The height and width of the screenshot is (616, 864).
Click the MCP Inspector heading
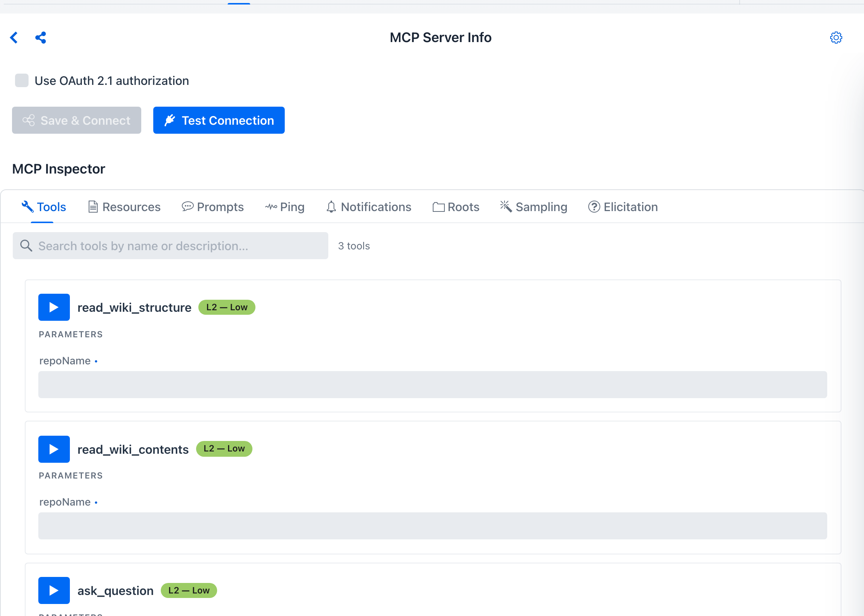[59, 169]
